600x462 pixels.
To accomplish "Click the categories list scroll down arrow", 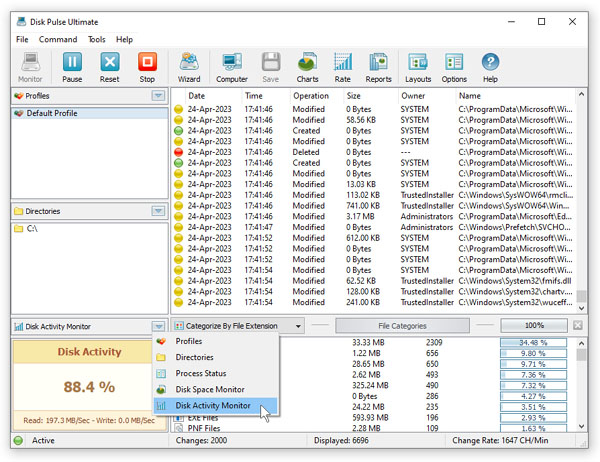I will click(581, 426).
